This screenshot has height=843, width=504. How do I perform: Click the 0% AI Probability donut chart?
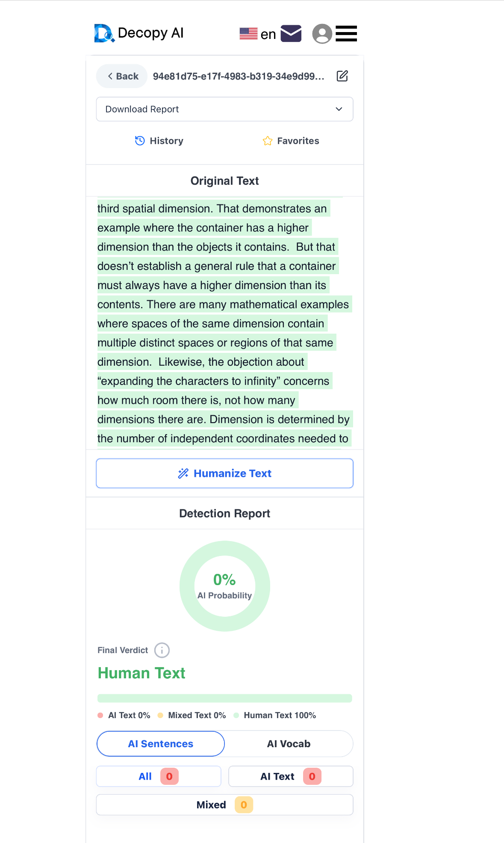225,586
